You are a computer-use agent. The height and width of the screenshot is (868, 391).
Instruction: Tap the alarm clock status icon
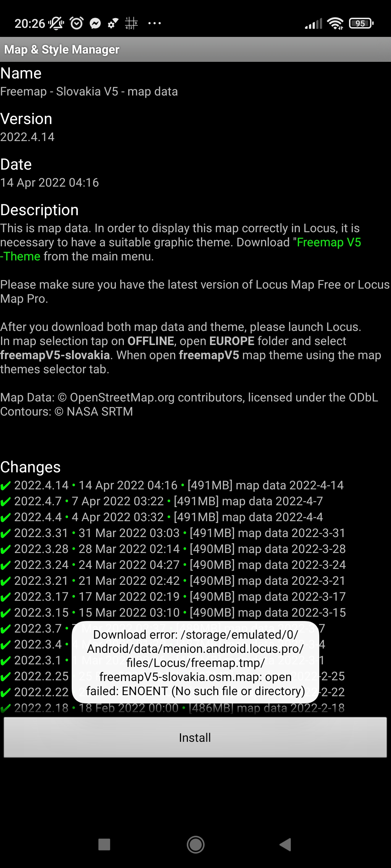coord(76,24)
